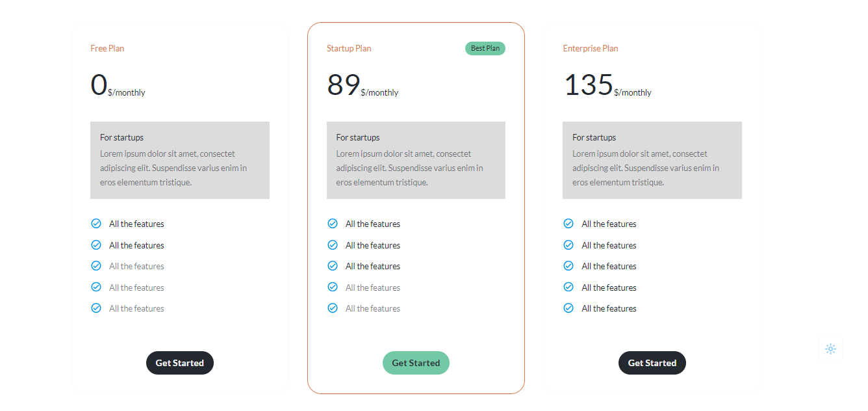Click the third check icon in Startup Plan
Screen dimensions: 868x411
click(333, 266)
